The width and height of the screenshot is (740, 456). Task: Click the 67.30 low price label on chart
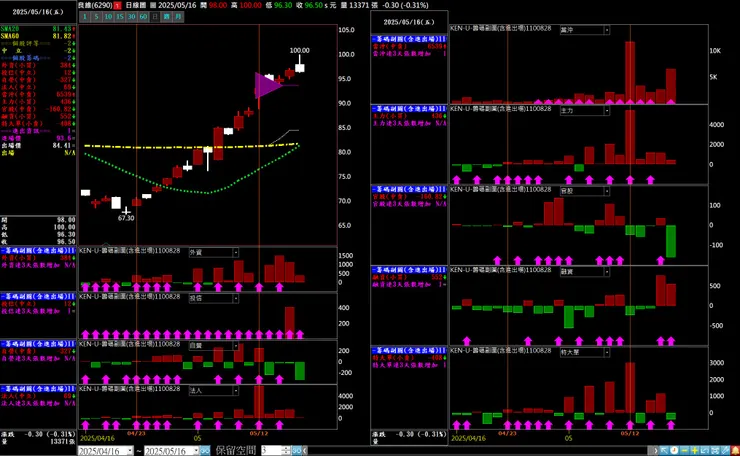point(126,218)
